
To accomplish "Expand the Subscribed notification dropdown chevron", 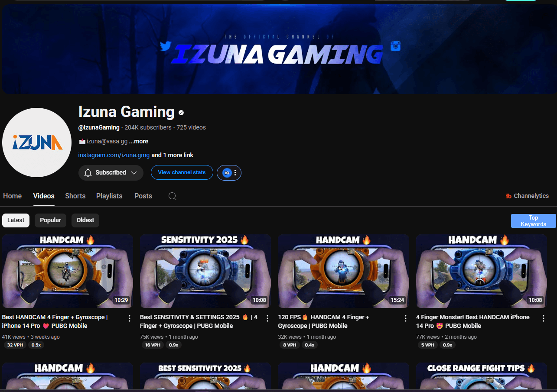I will point(134,173).
